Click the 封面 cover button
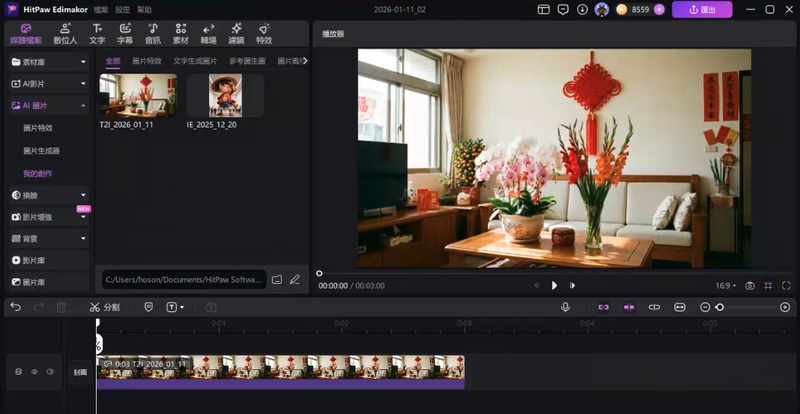The height and width of the screenshot is (414, 800). (x=80, y=372)
